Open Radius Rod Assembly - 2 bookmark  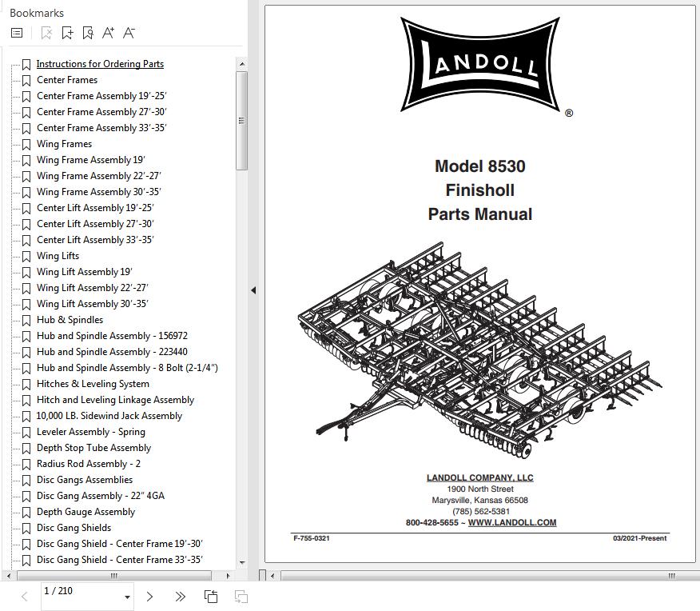pyautogui.click(x=89, y=464)
